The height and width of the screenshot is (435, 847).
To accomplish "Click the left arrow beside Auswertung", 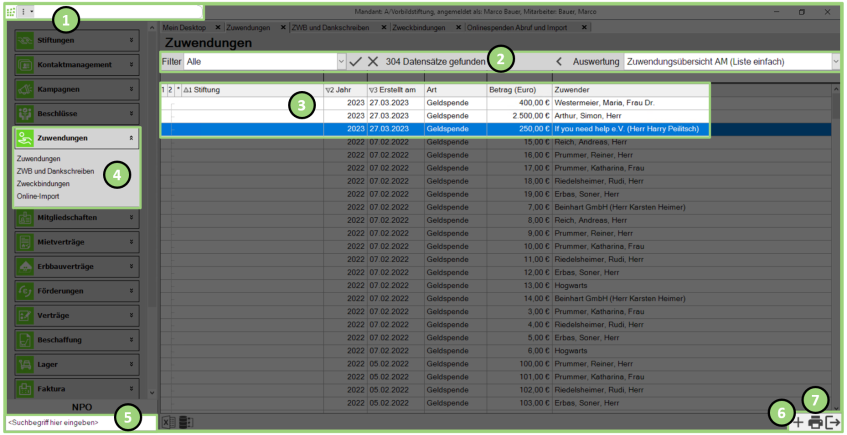I will click(559, 62).
